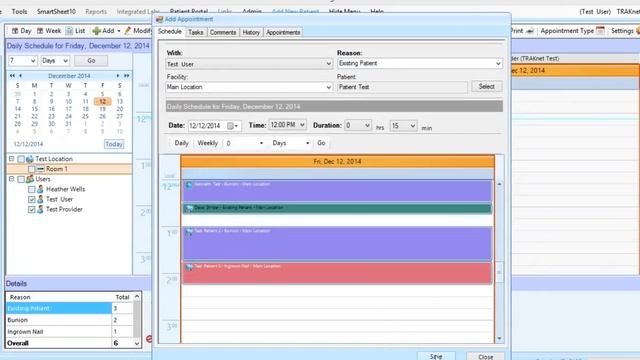640x360 pixels.
Task: Click the Add Appointment window title icon
Action: point(160,19)
